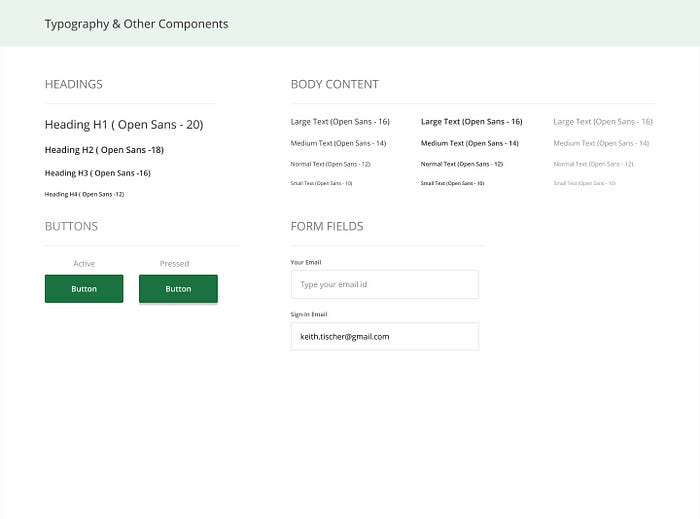Select 'Heading H1 ( Open Sans - 20)' text
The image size is (700, 519).
(x=124, y=125)
